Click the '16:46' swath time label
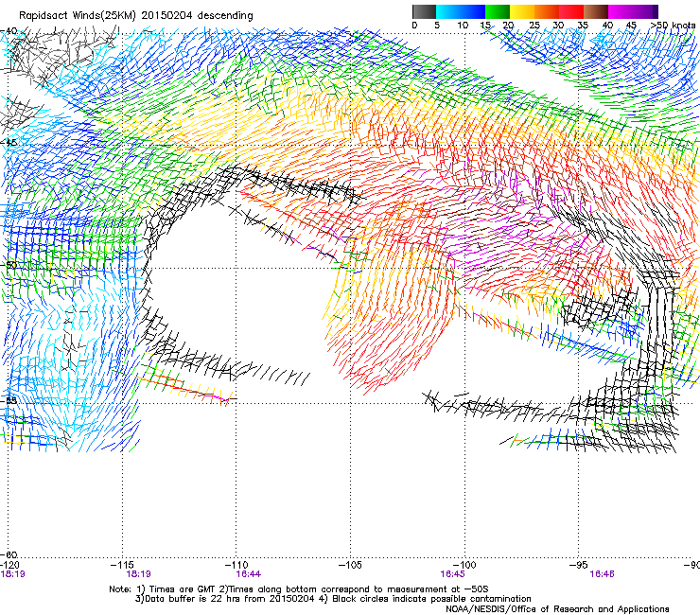Screen dimensions: 700x615 point(603,574)
